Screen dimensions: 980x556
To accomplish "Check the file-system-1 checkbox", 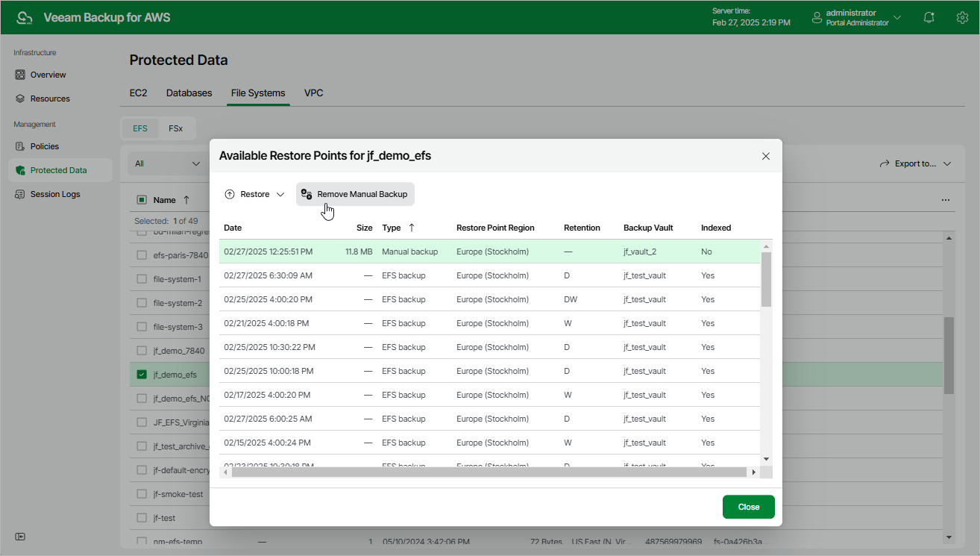I will point(142,279).
